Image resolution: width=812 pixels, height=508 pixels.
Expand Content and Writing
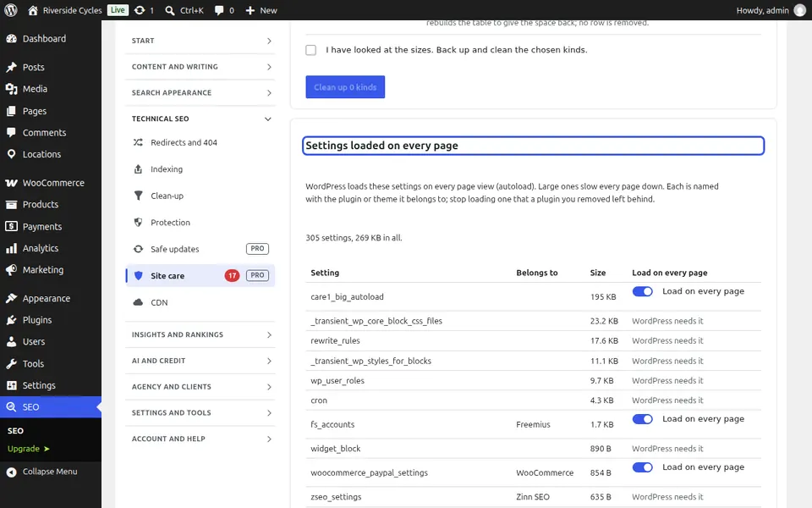pos(200,66)
